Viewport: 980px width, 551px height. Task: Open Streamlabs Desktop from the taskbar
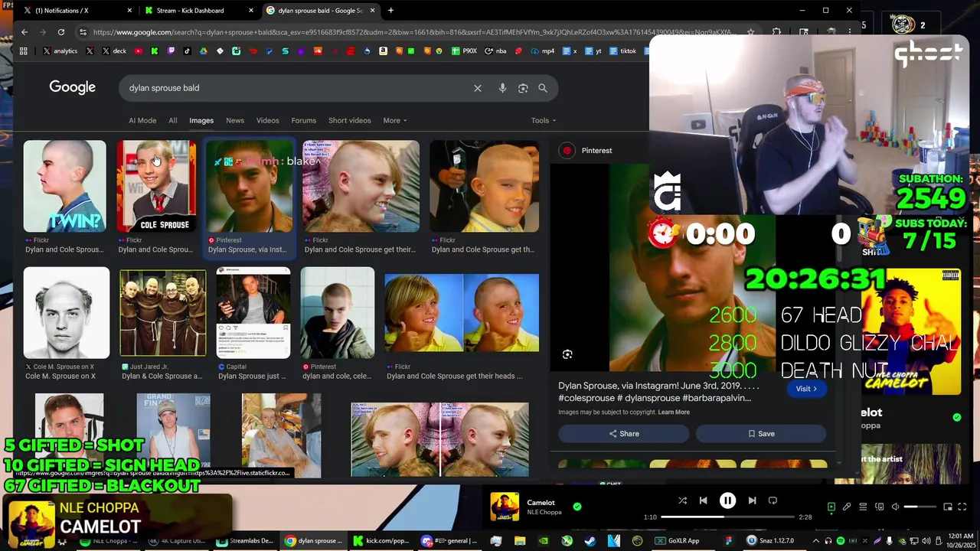(x=245, y=541)
